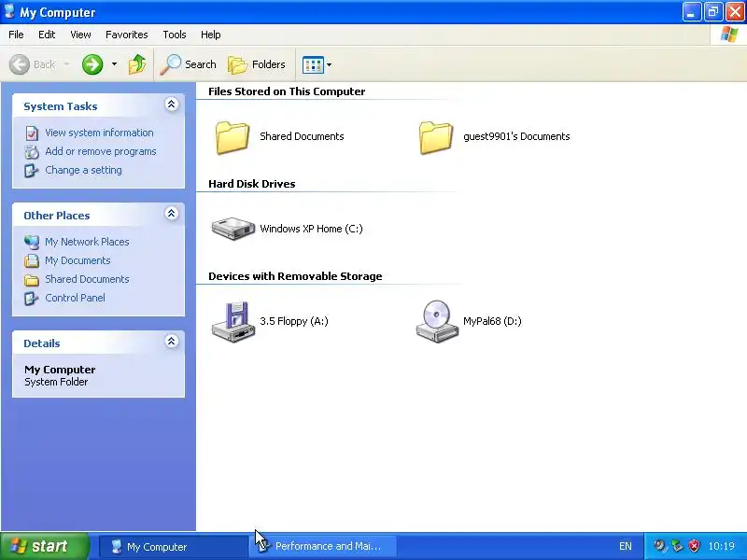The width and height of the screenshot is (747, 560).
Task: Click the green Forward arrow button
Action: [x=92, y=64]
